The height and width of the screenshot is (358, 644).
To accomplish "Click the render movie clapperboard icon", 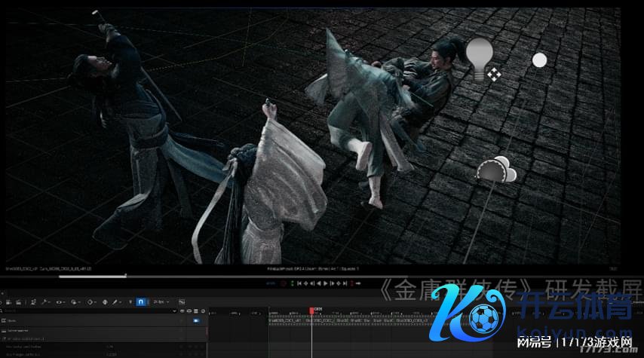I will pos(19,302).
